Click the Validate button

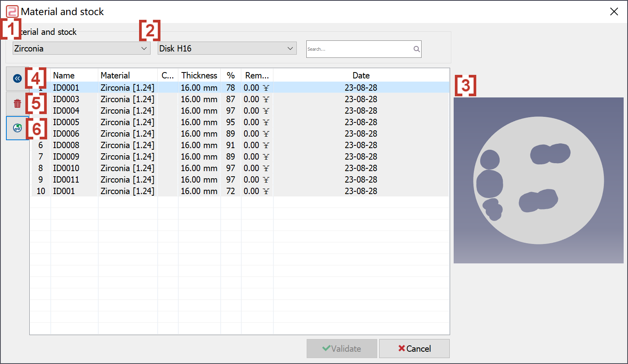(342, 349)
